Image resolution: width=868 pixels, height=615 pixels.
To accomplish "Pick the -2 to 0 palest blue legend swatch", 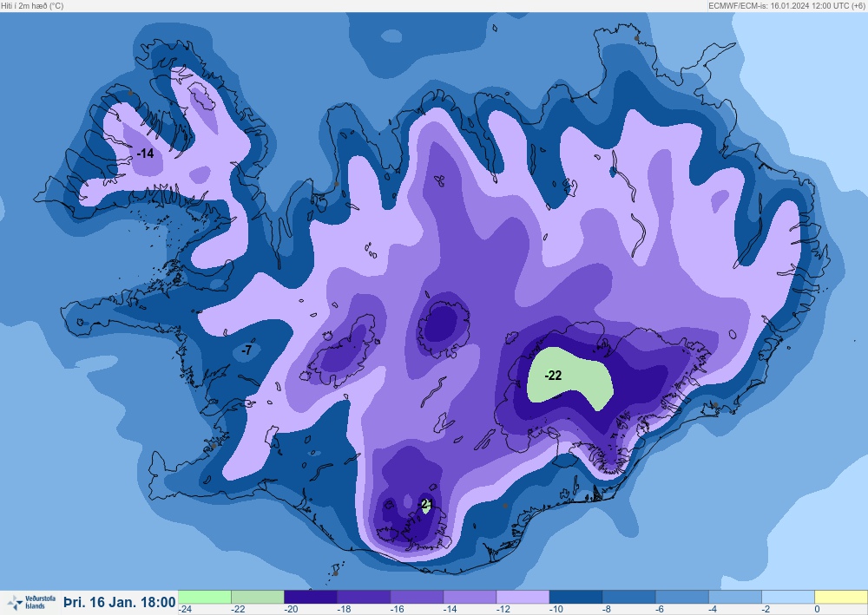I will tap(789, 597).
